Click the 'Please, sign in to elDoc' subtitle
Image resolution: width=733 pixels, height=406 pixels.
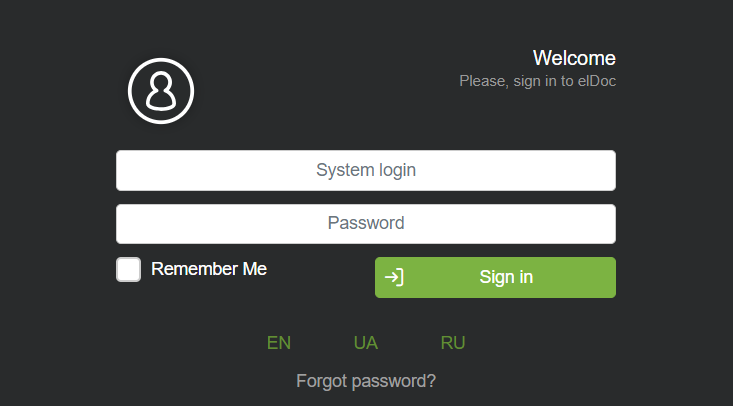pyautogui.click(x=537, y=80)
